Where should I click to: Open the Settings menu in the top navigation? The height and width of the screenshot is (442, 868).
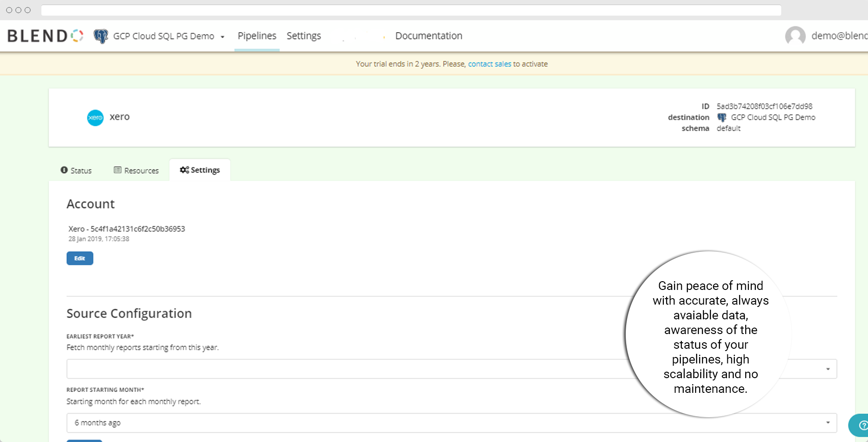coord(303,36)
